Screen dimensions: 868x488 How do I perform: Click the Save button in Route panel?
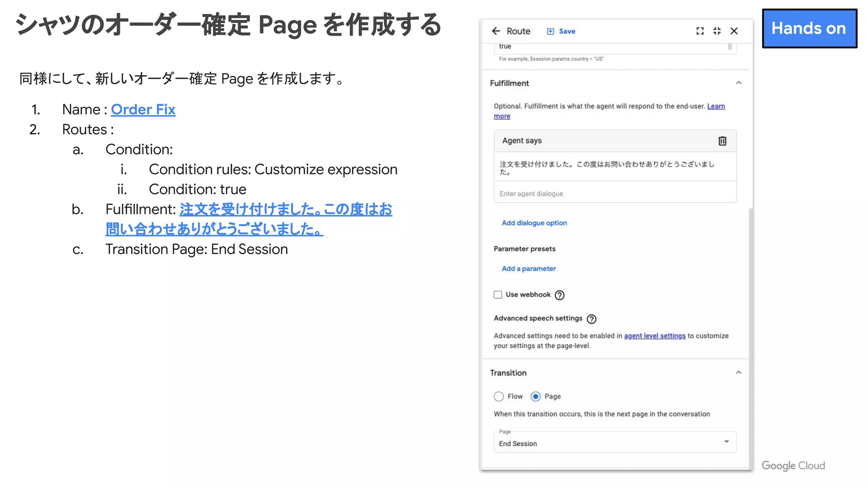pyautogui.click(x=561, y=31)
